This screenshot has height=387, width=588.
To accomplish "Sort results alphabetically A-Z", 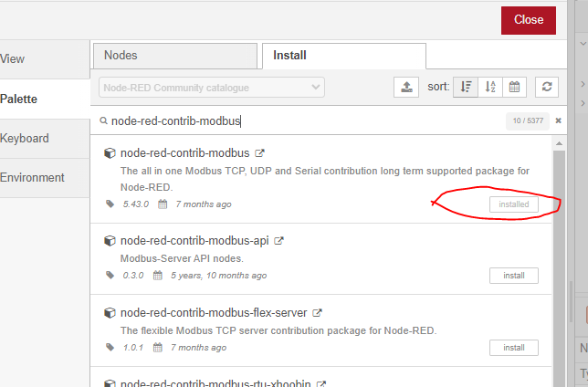I will 490,87.
